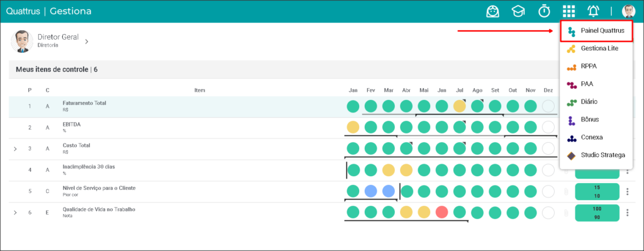Open RPPA from the apps menu
This screenshot has height=251, width=644.
(x=596, y=66)
